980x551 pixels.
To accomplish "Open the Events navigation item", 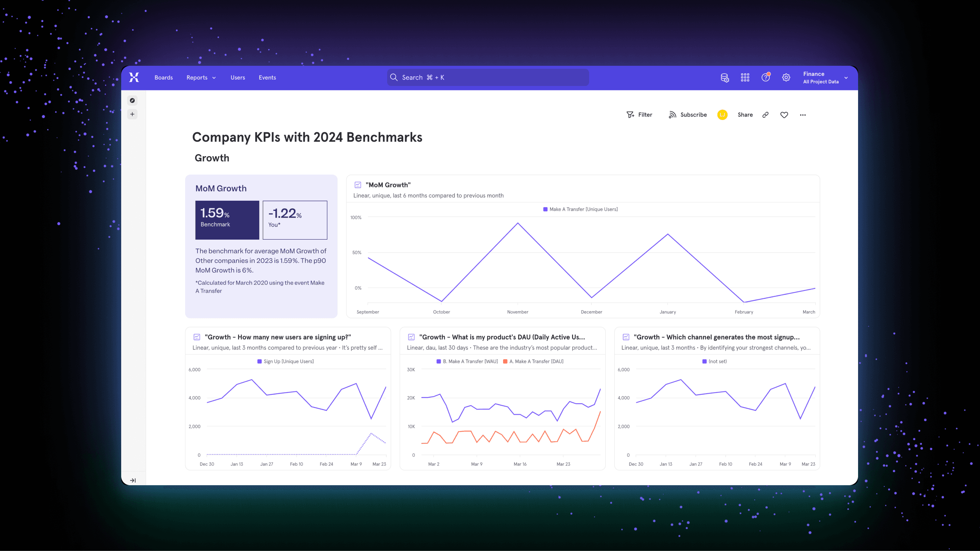I will 267,78.
